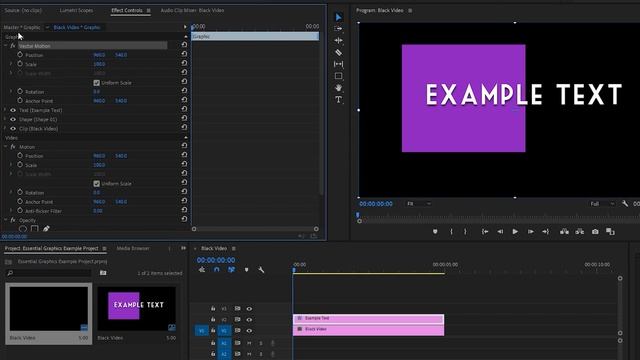Image resolution: width=640 pixels, height=360 pixels.
Task: Play the sequence in Program monitor
Action: tap(515, 231)
